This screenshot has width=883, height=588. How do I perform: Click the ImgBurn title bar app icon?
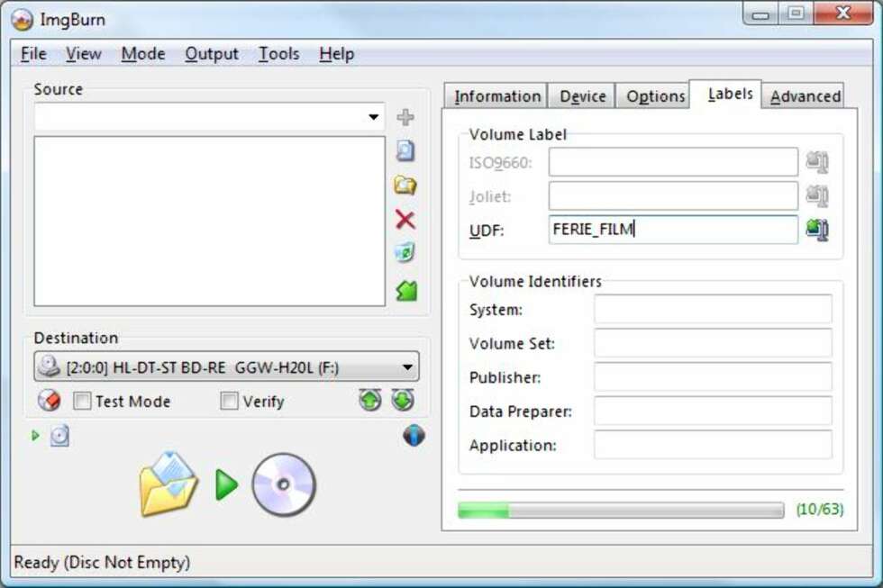[x=22, y=20]
